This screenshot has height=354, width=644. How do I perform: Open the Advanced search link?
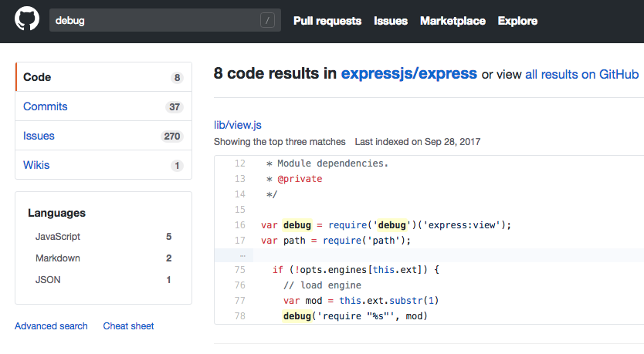pyautogui.click(x=51, y=326)
